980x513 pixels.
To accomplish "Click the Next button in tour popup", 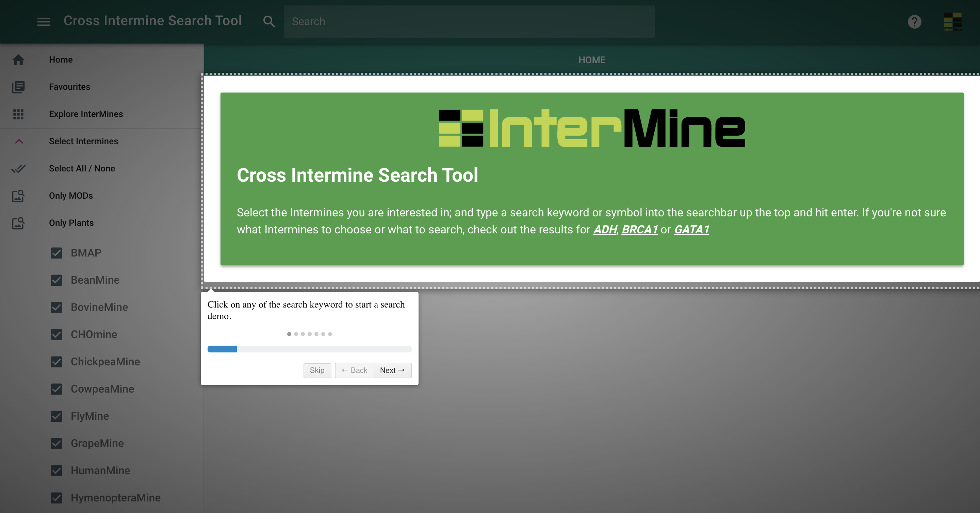I will pos(392,370).
